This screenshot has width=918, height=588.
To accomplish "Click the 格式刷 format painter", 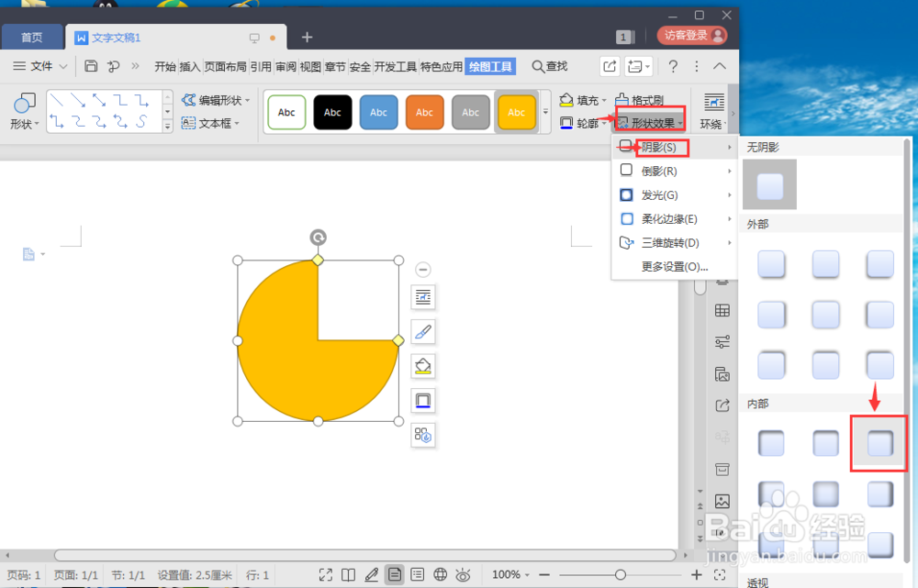I will pyautogui.click(x=639, y=100).
